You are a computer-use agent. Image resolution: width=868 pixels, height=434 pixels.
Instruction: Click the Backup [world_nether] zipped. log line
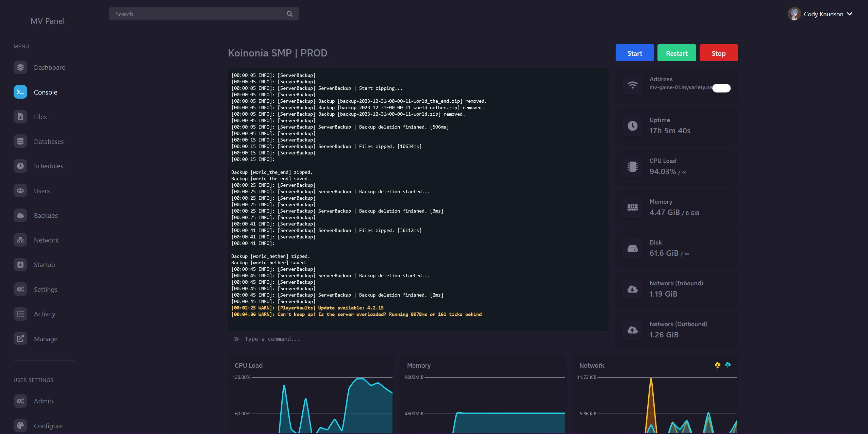click(270, 256)
